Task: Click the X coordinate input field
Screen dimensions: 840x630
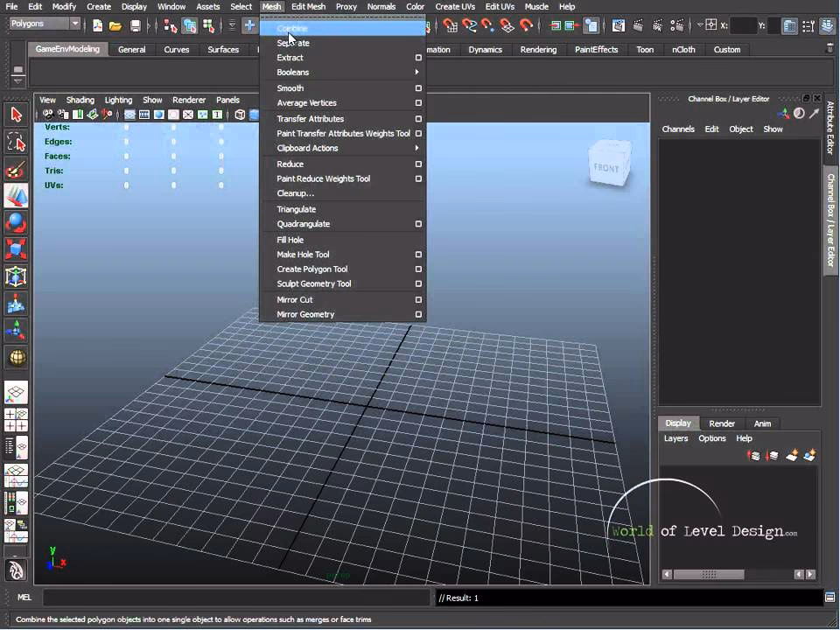Action: [743, 25]
